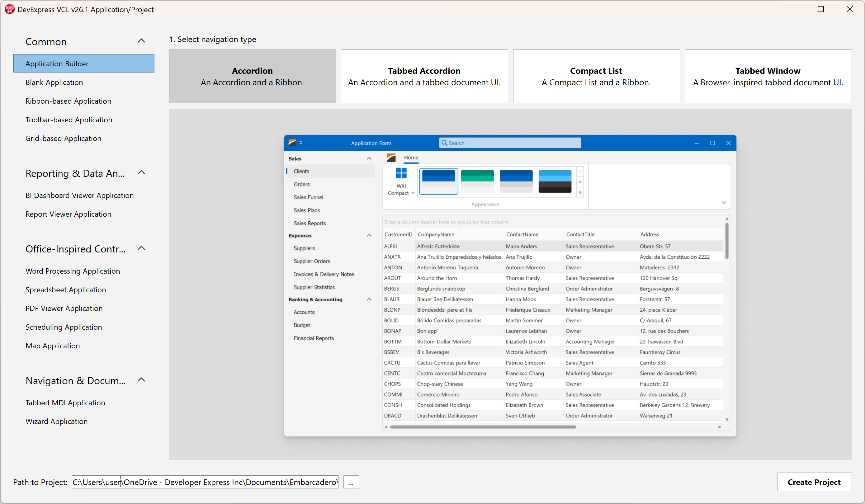Open BI Dashboard Viewer Application
This screenshot has width=865, height=504.
[84, 195]
